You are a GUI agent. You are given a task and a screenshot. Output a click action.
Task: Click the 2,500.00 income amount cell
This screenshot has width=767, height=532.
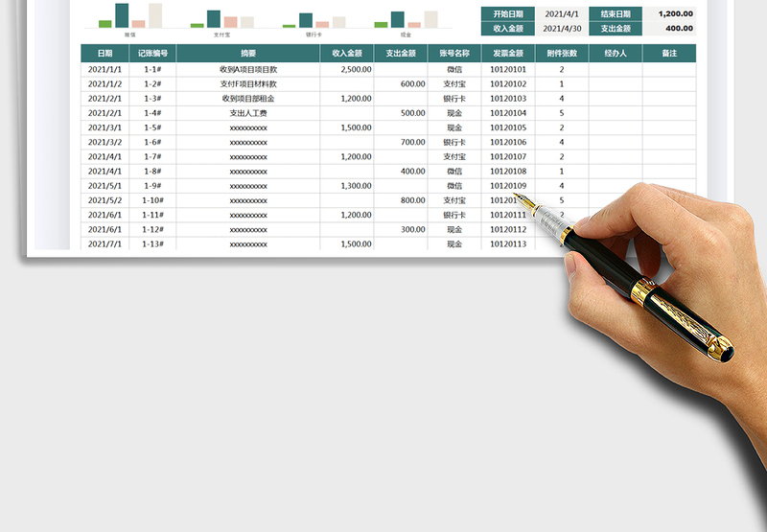click(x=346, y=69)
